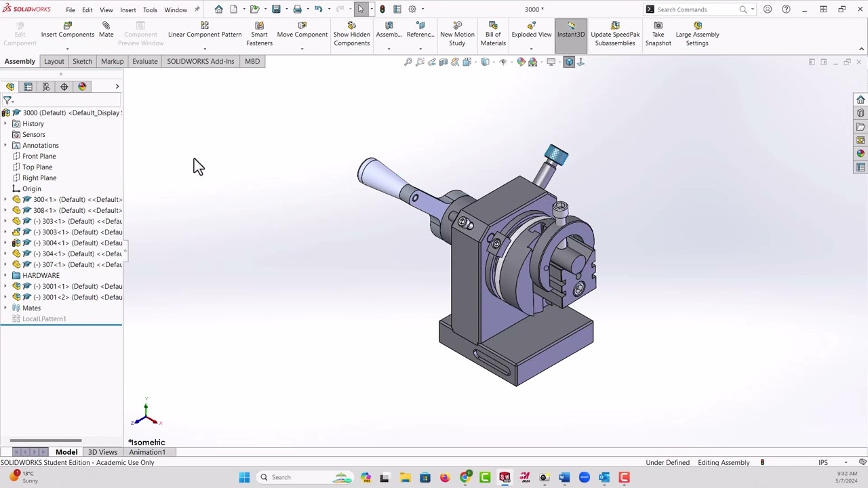Open the Linear Component Pattern dropdown arrow
This screenshot has width=868, height=488.
[x=205, y=49]
